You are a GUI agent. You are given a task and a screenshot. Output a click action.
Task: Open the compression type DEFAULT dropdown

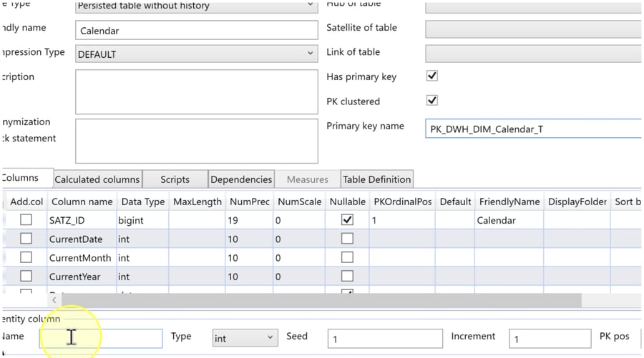pos(196,54)
